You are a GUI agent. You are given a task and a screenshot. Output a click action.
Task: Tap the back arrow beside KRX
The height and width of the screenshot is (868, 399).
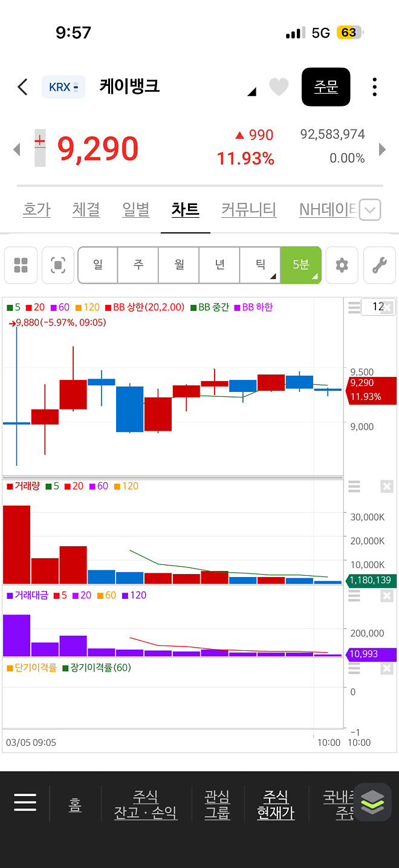point(22,87)
